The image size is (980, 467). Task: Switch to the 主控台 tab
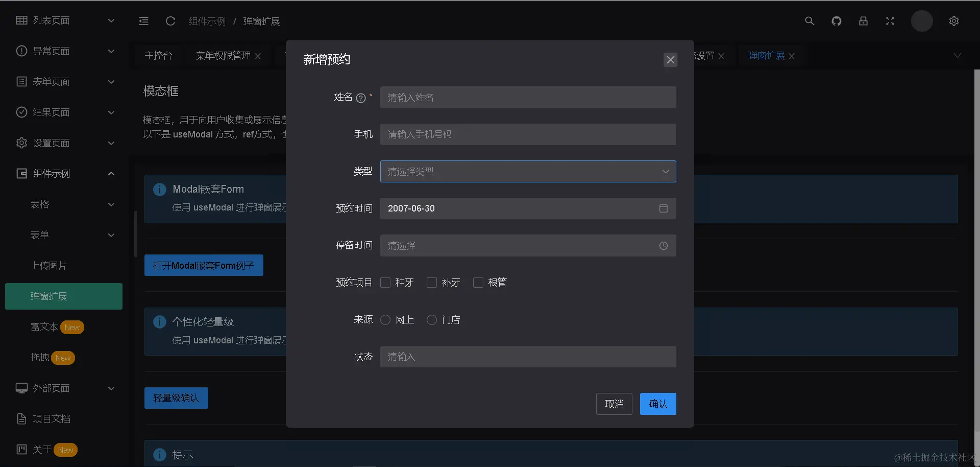158,56
